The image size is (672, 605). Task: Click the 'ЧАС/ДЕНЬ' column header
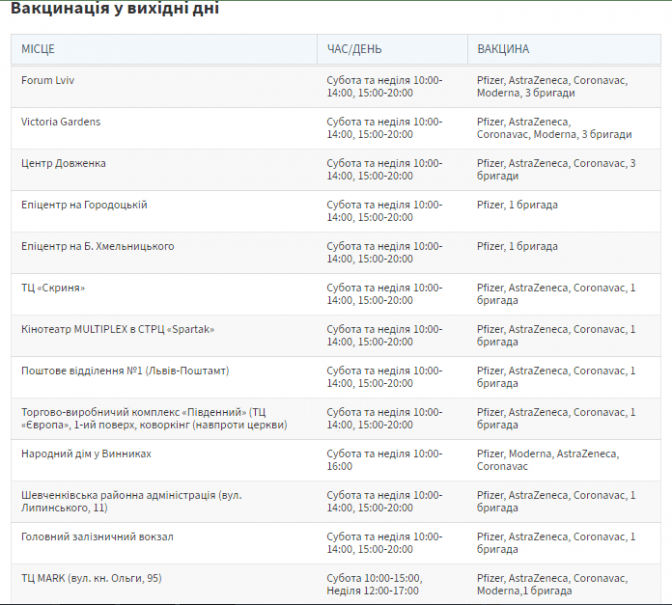(354, 49)
